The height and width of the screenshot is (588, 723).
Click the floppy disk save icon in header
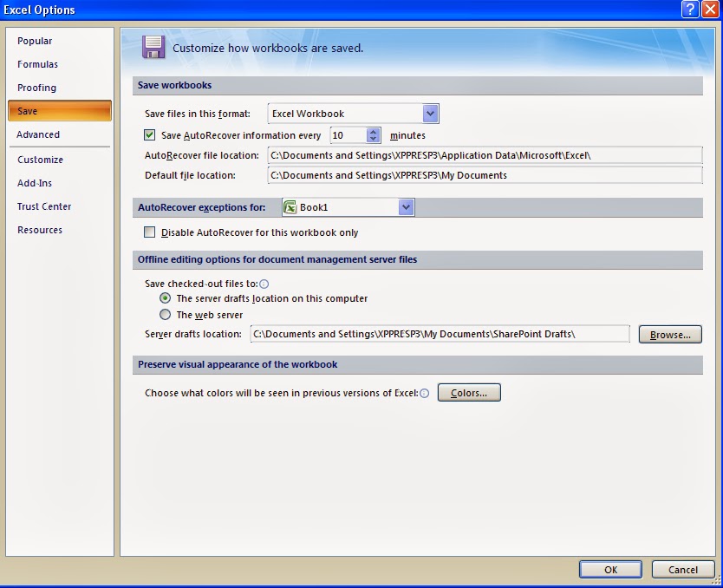point(153,47)
